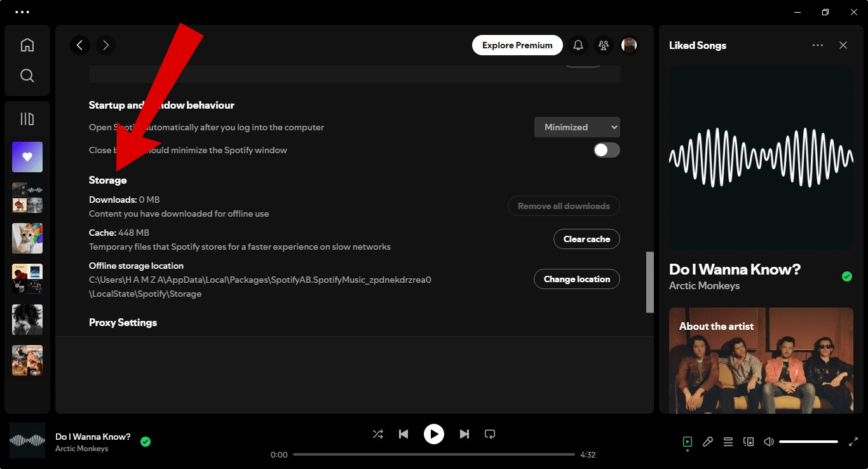868x469 pixels.
Task: Open Liked Songs panel more options
Action: point(818,45)
